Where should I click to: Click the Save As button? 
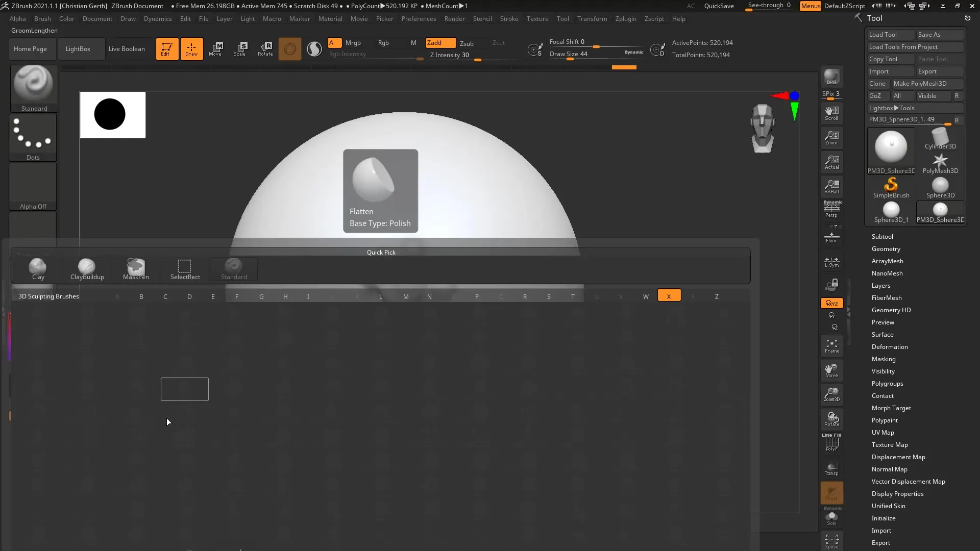point(940,35)
